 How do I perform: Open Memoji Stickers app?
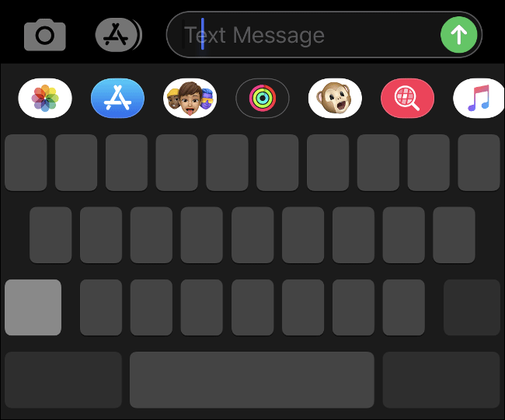pyautogui.click(x=190, y=98)
